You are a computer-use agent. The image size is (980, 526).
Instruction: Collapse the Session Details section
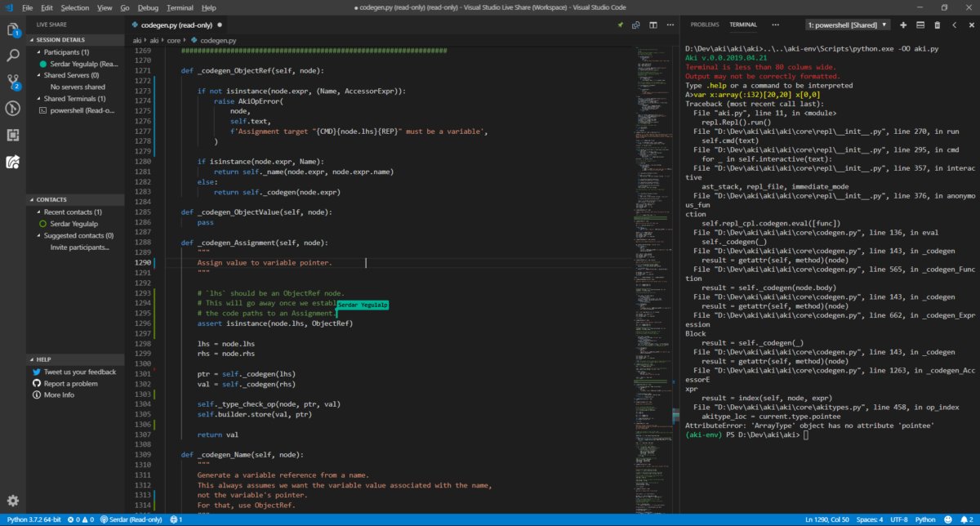60,39
